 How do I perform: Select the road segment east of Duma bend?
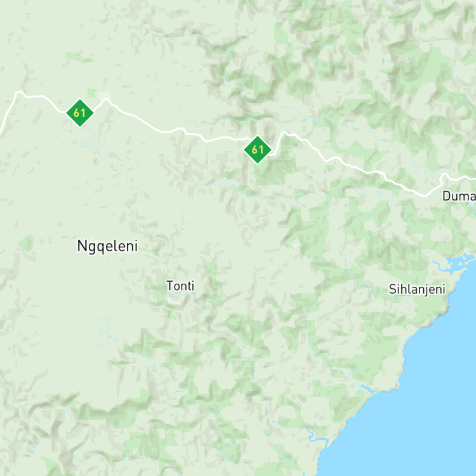click(463, 178)
